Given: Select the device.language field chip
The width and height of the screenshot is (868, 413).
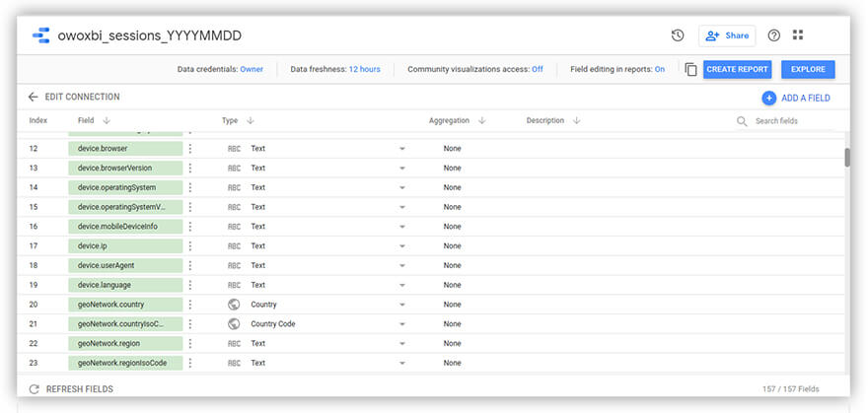Looking at the screenshot, I should click(125, 285).
